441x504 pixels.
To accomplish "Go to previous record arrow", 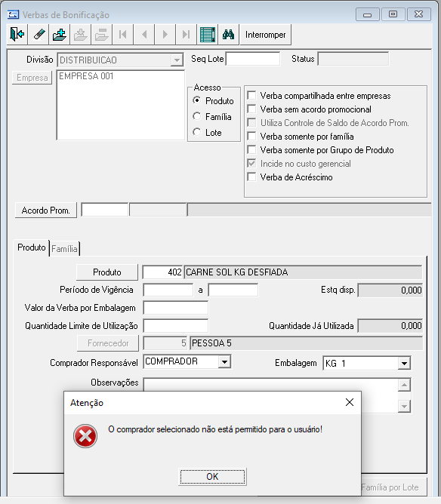I will 143,34.
